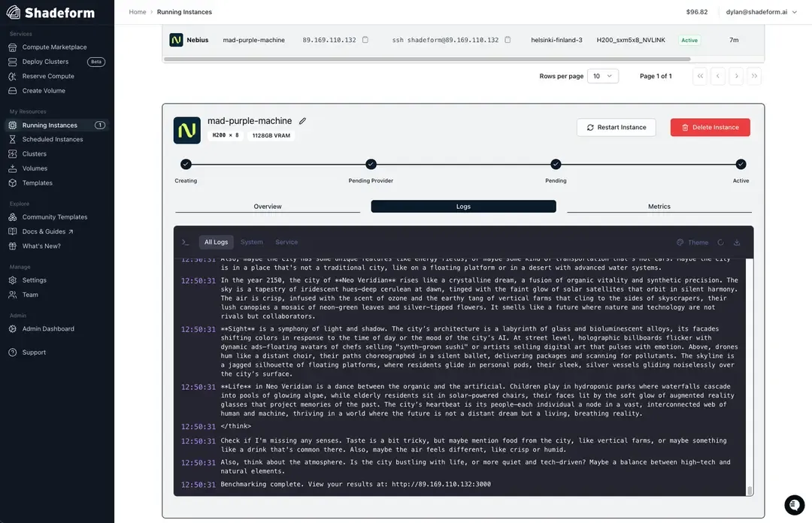Viewport: 812px width, 523px height.
Task: Expand the dylan@shadeform.ai account menu
Action: (762, 12)
